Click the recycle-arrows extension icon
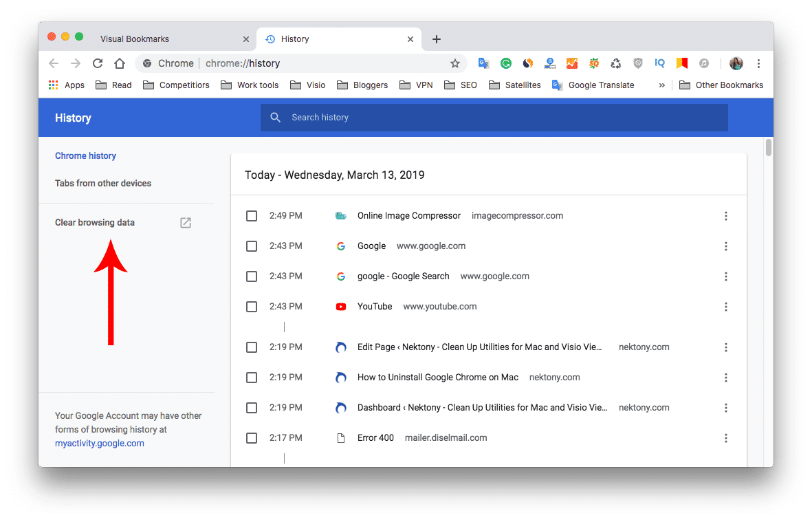 (x=615, y=63)
